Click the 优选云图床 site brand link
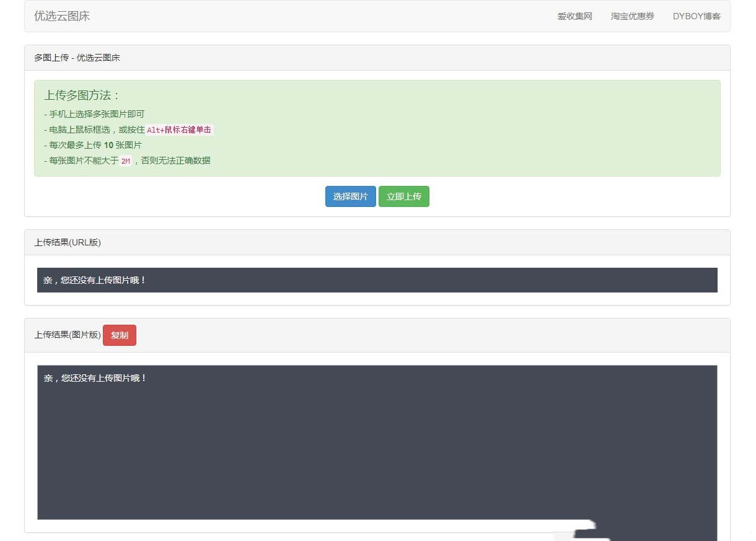The image size is (756, 541). click(62, 16)
